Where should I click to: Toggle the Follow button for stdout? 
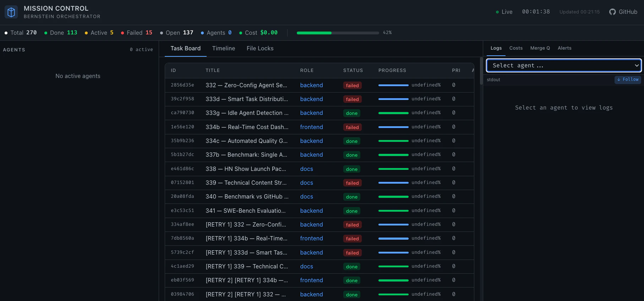pos(628,79)
